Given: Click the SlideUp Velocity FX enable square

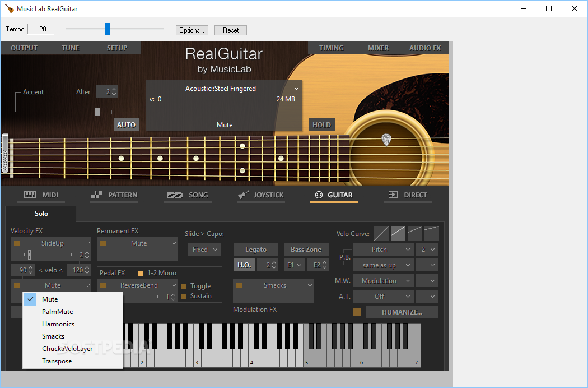Looking at the screenshot, I should tap(17, 243).
